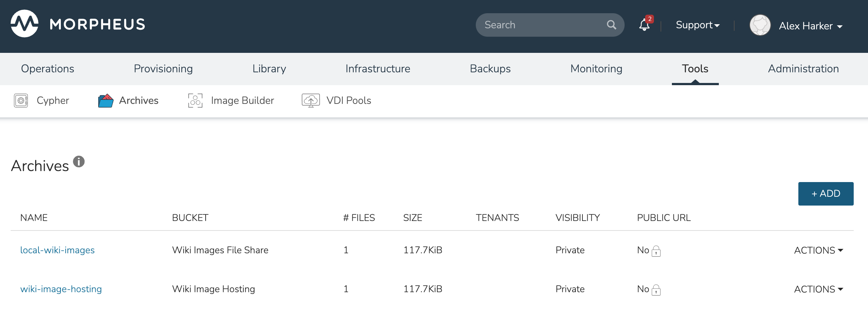Switch to the Infrastructure tab
Image resolution: width=868 pixels, height=312 pixels.
point(378,69)
